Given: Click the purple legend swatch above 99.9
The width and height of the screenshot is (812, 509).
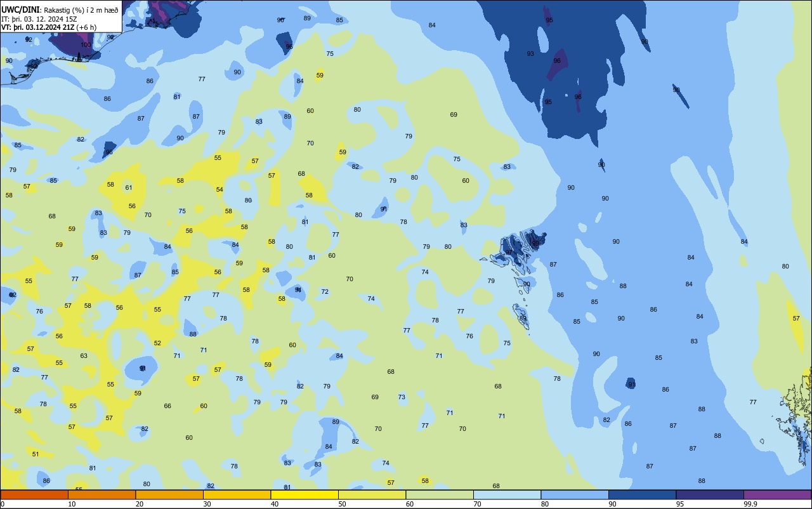Looking at the screenshot, I should (777, 494).
